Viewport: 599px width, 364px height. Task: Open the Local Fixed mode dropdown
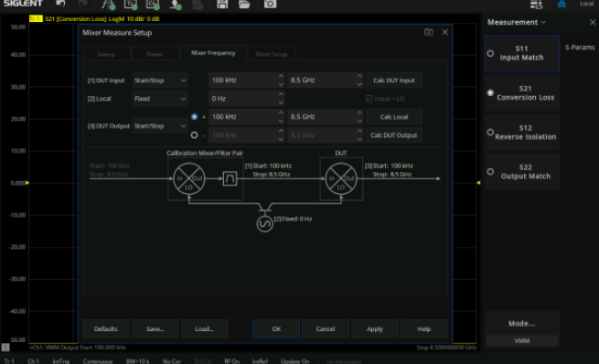coord(160,99)
